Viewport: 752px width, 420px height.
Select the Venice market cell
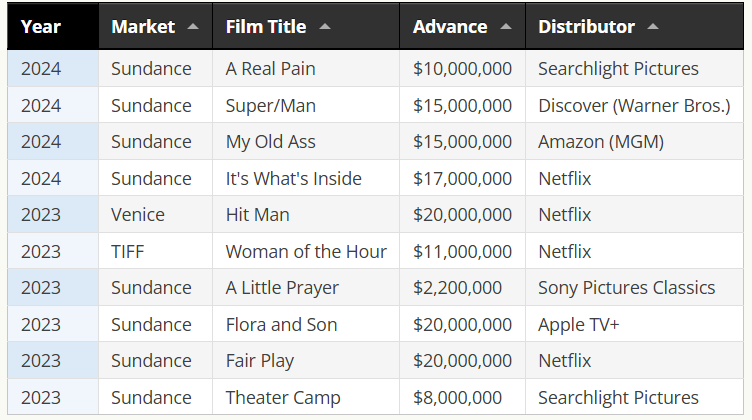coord(138,215)
